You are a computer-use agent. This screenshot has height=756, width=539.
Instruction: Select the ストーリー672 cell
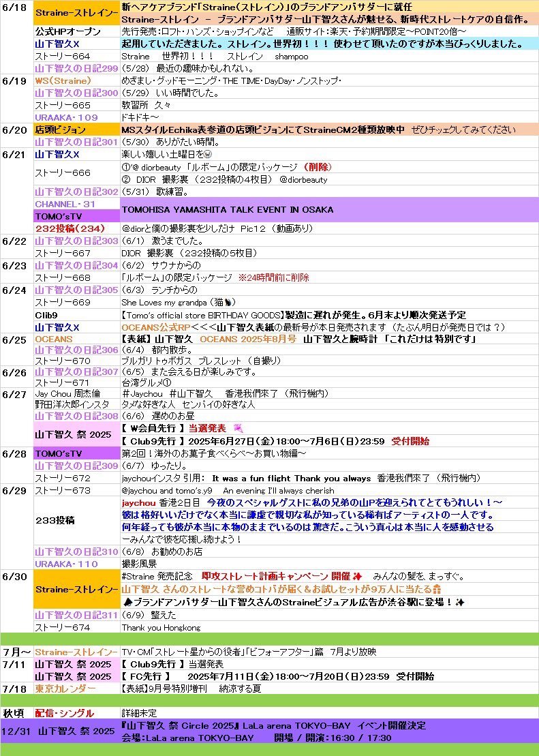[x=76, y=479]
